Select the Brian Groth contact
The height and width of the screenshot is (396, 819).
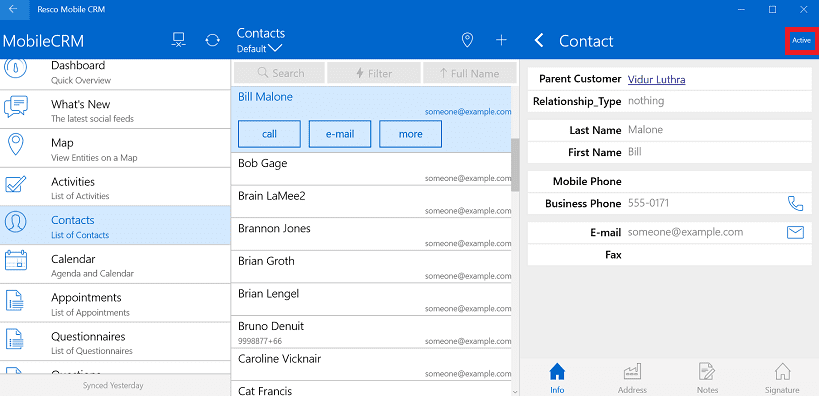pyautogui.click(x=371, y=266)
